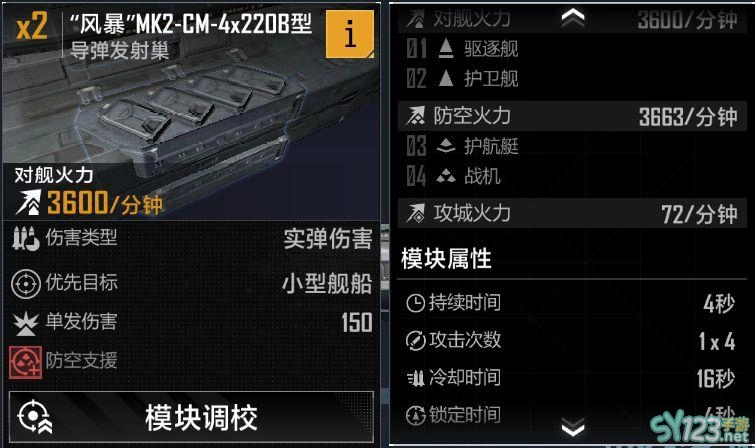
Task: Click the 对舰火力 3600/分钟 value on the left panel
Action: (x=104, y=203)
